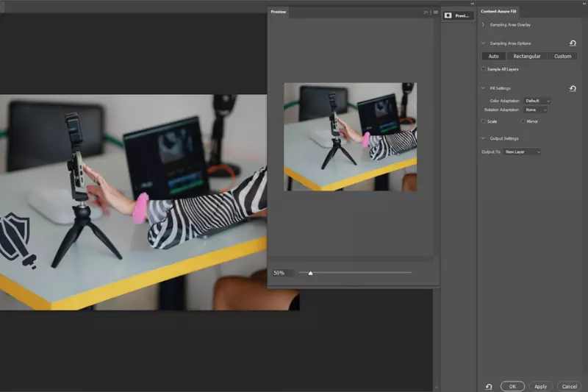Confirm with the OK button
Viewport: 588px width, 392px height.
(x=512, y=386)
